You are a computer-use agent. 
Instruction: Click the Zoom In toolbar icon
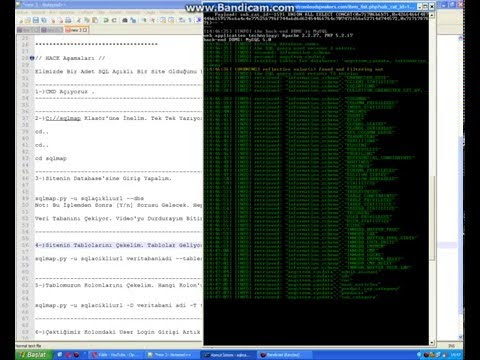click(x=144, y=20)
